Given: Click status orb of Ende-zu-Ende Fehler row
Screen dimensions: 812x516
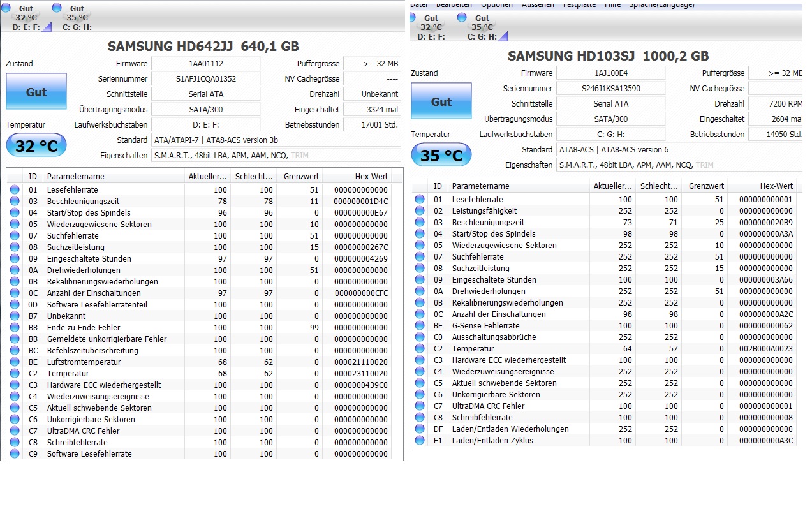Looking at the screenshot, I should tap(15, 327).
